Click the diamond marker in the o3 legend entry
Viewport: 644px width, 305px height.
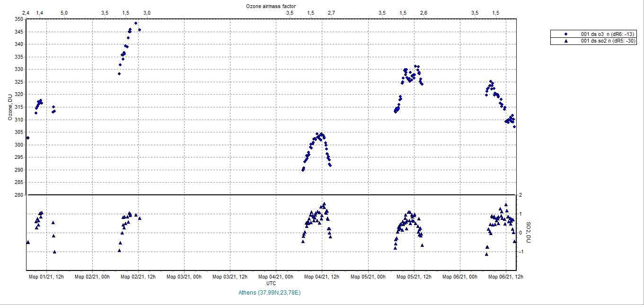tap(566, 35)
